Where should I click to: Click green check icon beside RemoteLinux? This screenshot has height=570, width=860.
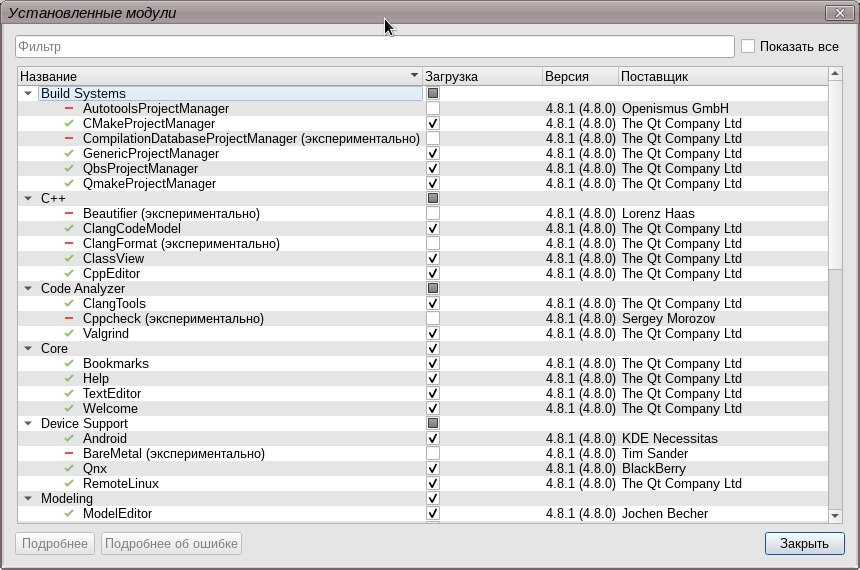click(x=69, y=483)
